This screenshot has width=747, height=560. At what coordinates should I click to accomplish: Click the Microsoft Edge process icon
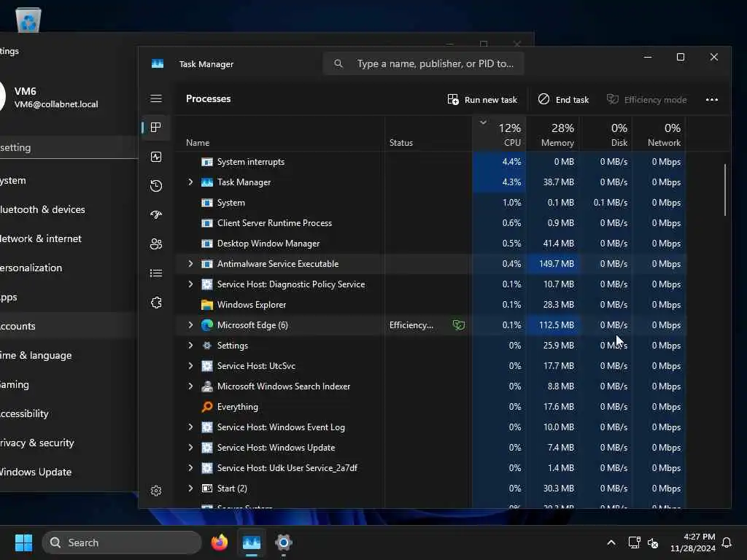pyautogui.click(x=206, y=325)
